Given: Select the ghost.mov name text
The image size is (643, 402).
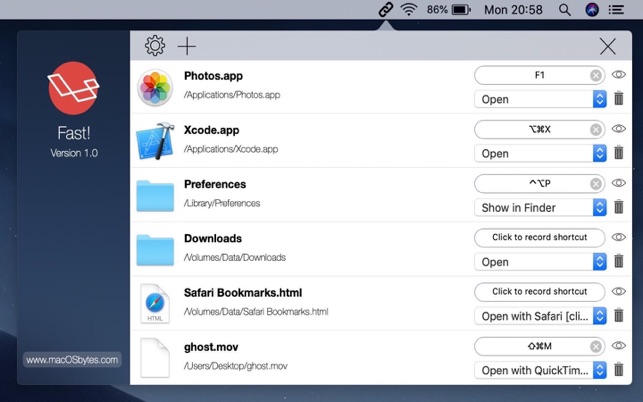Looking at the screenshot, I should click(211, 347).
